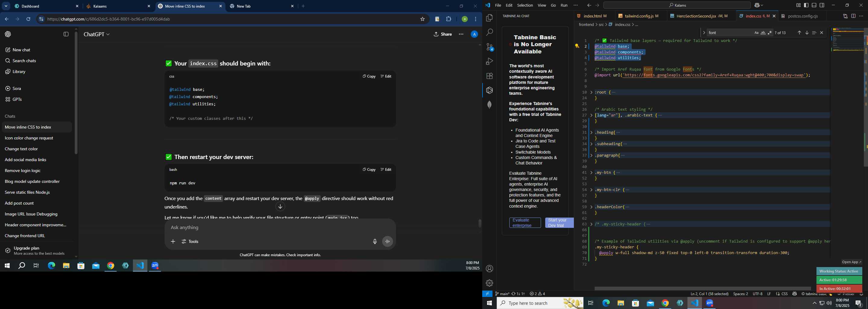
Task: Open Chrome extensions puzzle icon
Action: tap(448, 19)
